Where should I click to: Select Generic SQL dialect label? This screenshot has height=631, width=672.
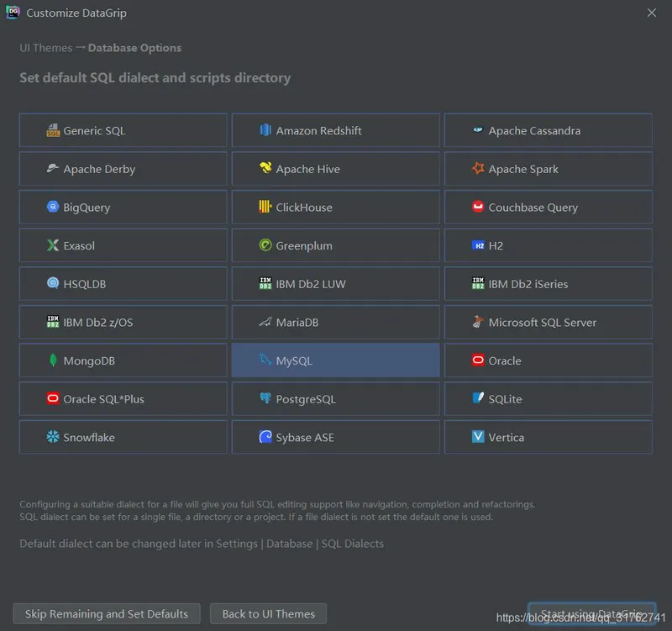click(94, 131)
